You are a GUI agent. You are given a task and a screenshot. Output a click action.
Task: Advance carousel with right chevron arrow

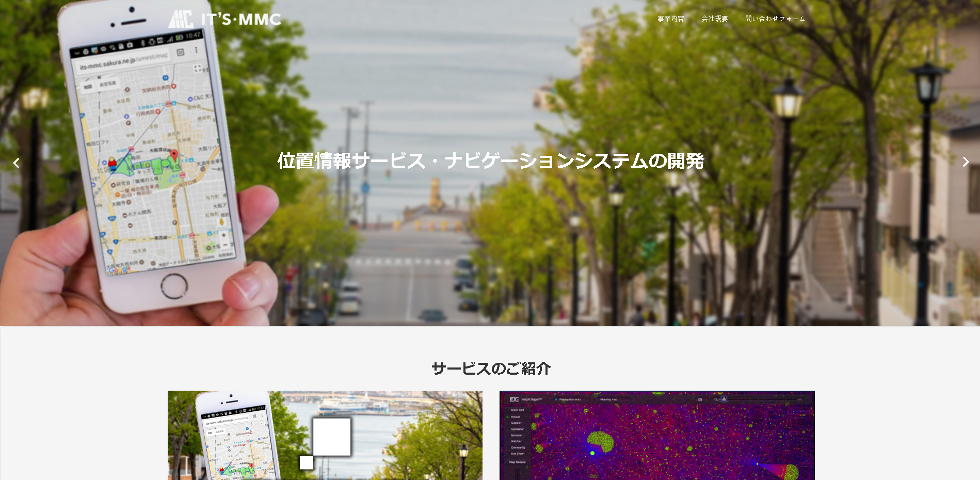point(965,162)
